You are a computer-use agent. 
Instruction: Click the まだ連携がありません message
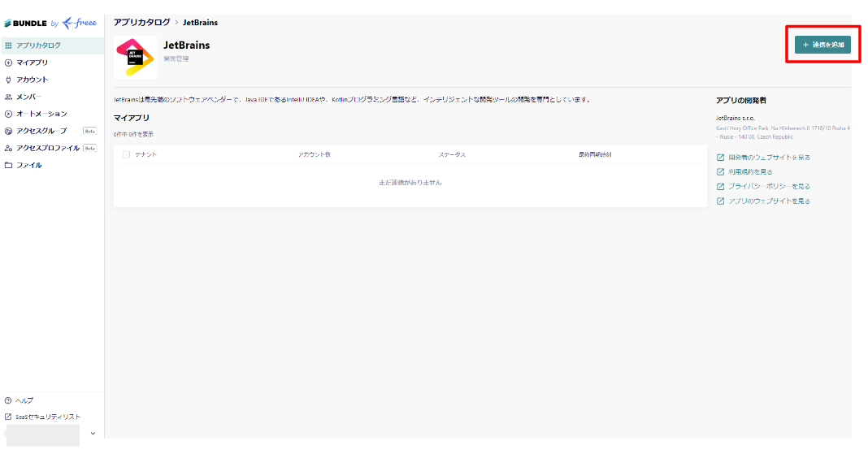click(410, 183)
